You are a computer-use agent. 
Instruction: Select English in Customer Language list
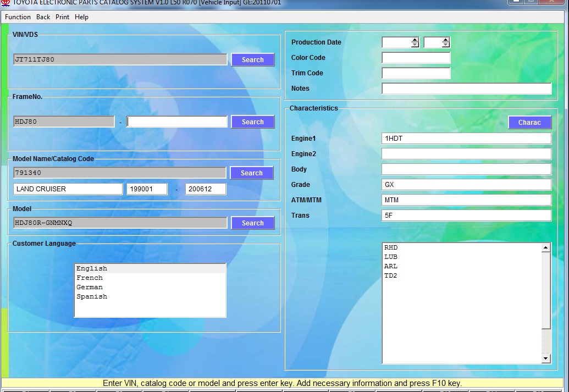(x=150, y=269)
